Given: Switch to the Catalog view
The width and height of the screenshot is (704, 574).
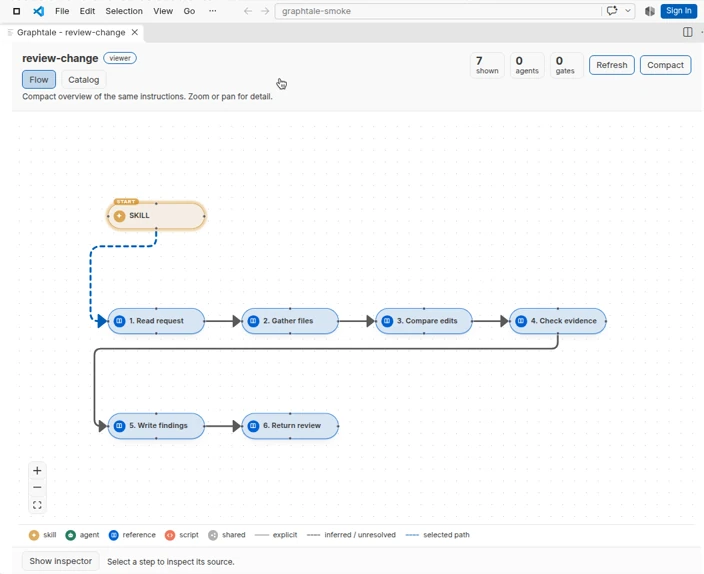Looking at the screenshot, I should pyautogui.click(x=84, y=79).
